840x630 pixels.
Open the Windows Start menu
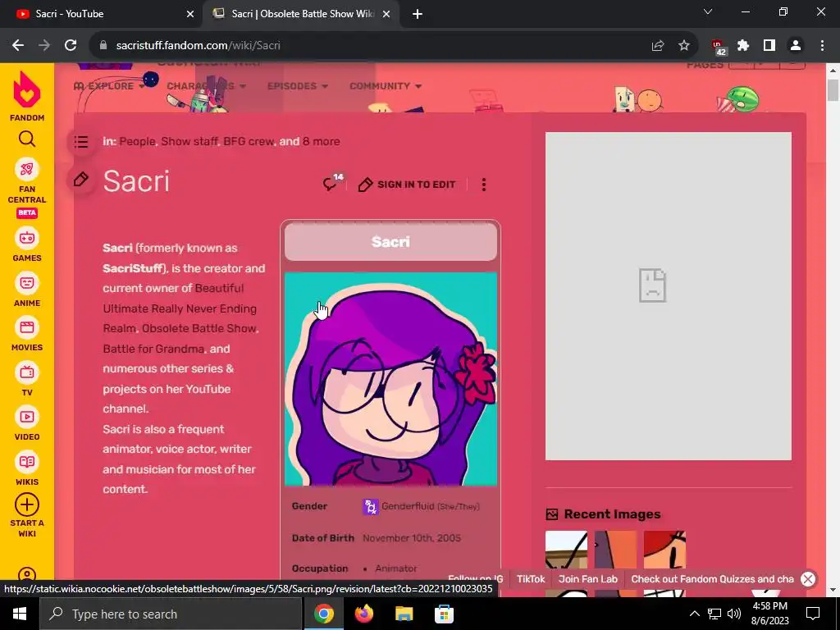(x=20, y=614)
